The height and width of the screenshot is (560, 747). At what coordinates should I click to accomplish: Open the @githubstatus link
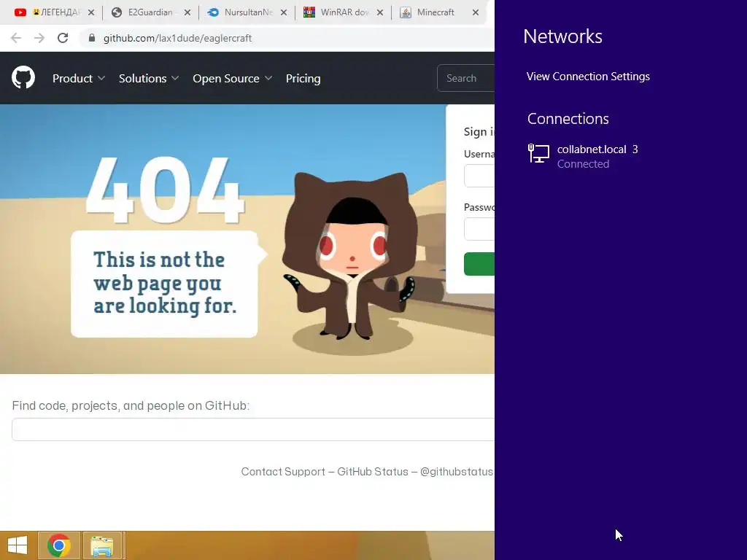click(457, 472)
